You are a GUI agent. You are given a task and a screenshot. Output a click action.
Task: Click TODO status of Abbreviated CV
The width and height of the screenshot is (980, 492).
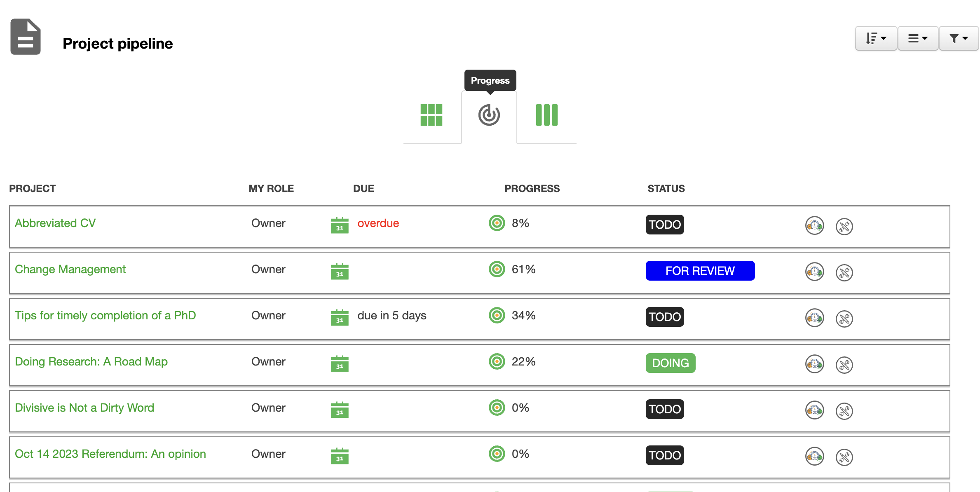coord(665,225)
